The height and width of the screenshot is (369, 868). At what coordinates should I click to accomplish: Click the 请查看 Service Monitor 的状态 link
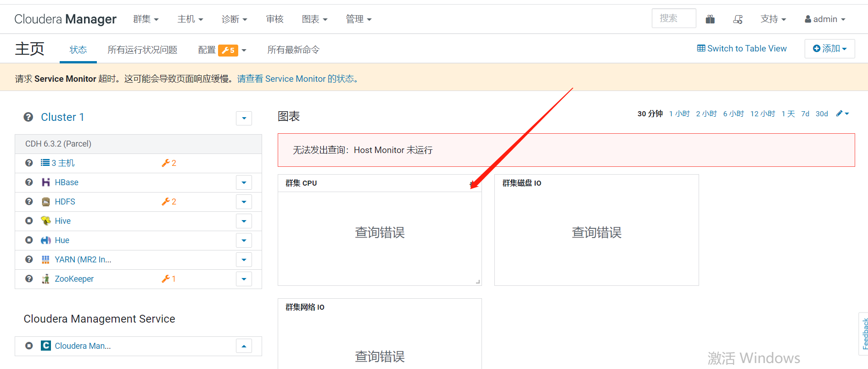point(297,79)
